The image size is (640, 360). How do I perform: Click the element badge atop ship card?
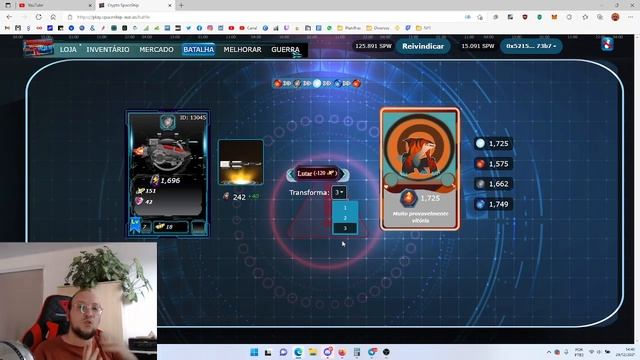167,122
